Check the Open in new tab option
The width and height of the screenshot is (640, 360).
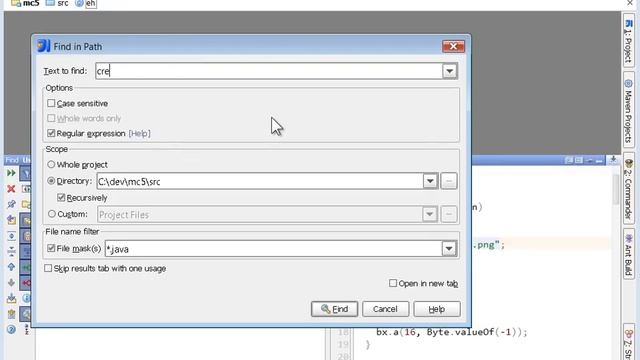point(393,283)
